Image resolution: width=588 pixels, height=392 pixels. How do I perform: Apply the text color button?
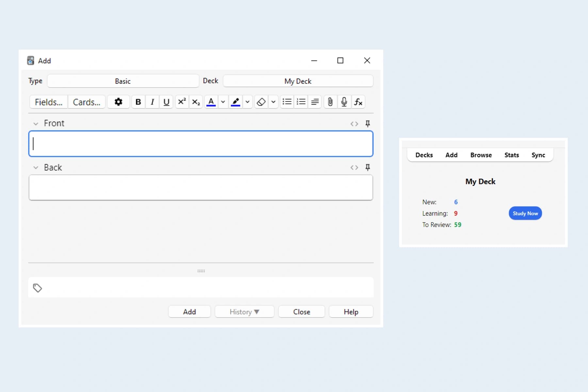pos(211,102)
